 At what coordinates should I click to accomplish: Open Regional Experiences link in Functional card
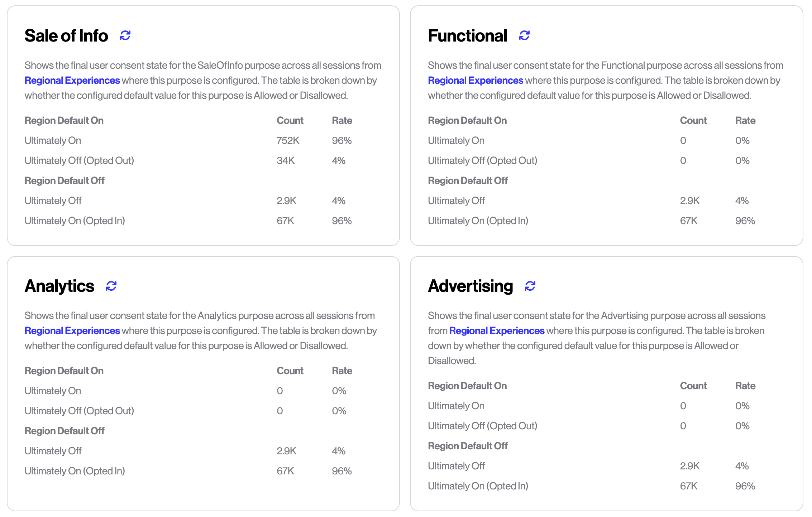(476, 81)
